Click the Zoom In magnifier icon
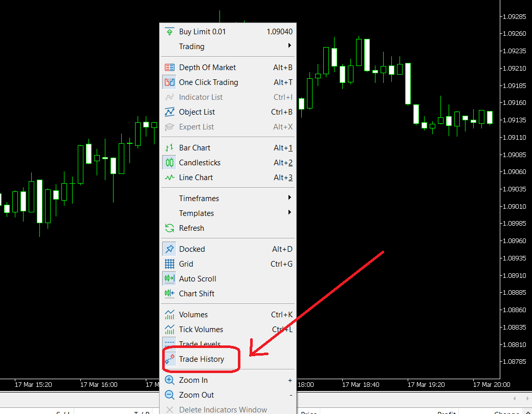 click(x=169, y=380)
